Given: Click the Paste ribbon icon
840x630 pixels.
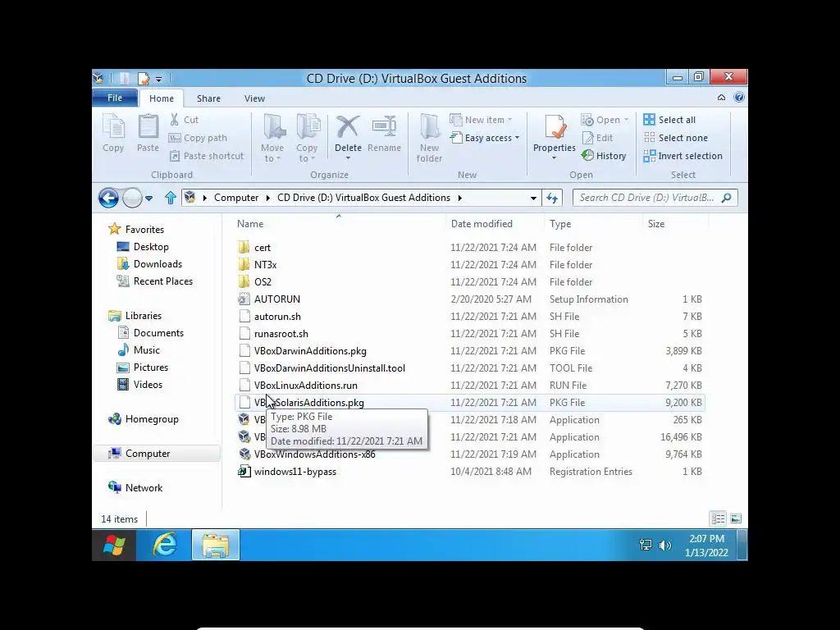Looking at the screenshot, I should coord(148,134).
